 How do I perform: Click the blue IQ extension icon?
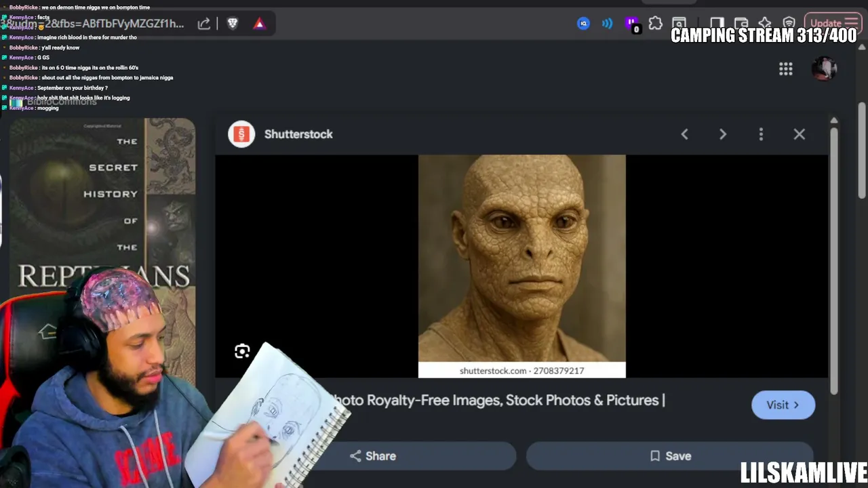[583, 24]
